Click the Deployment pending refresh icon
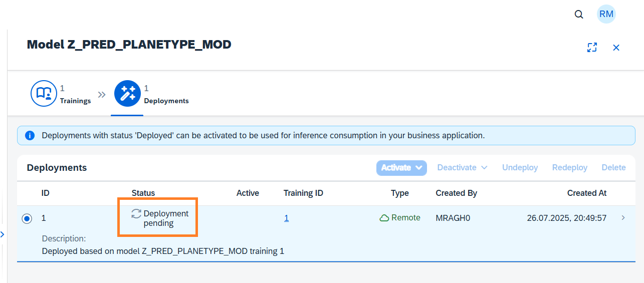 (136, 214)
